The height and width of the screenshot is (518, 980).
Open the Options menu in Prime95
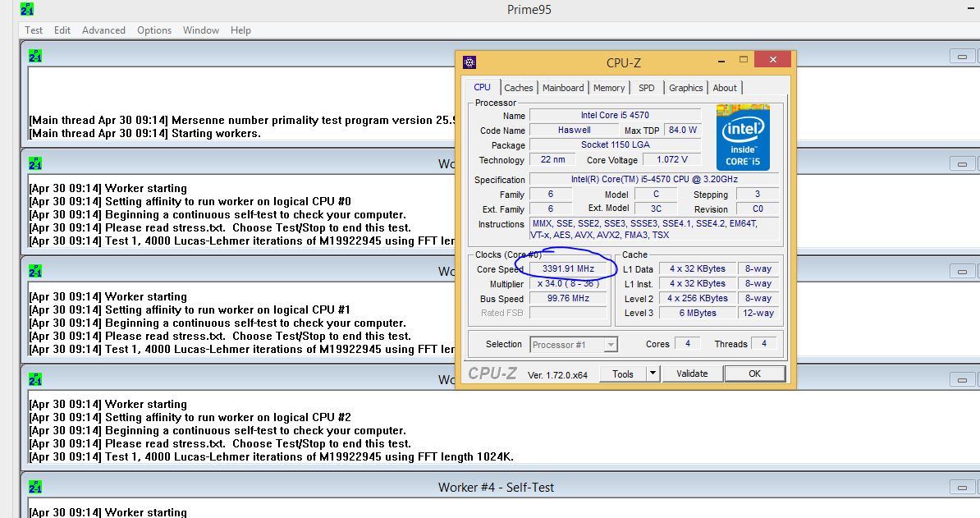(154, 30)
